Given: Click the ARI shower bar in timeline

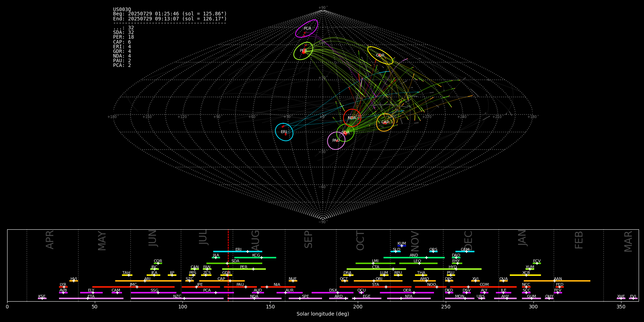Looking at the screenshot, I should (148, 281).
